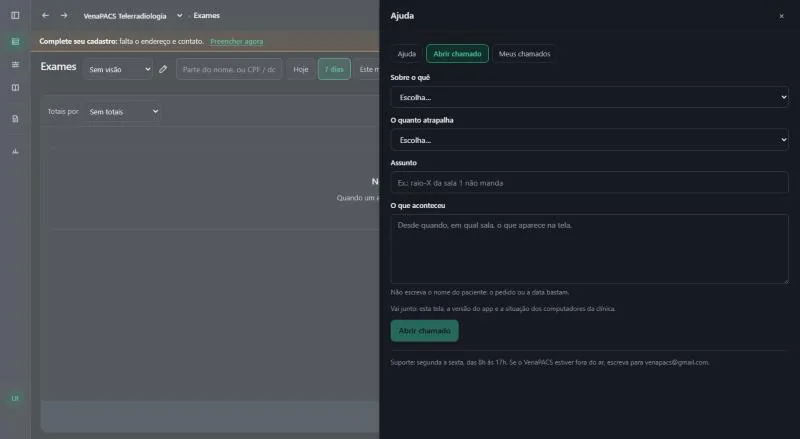Submit with the green Abrir chamado button
This screenshot has width=800, height=439.
pyautogui.click(x=424, y=331)
